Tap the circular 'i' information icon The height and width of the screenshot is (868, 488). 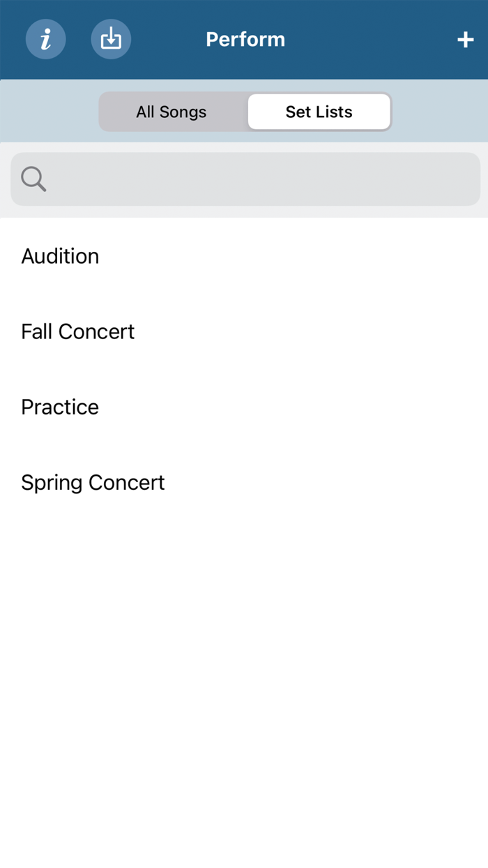pos(45,39)
